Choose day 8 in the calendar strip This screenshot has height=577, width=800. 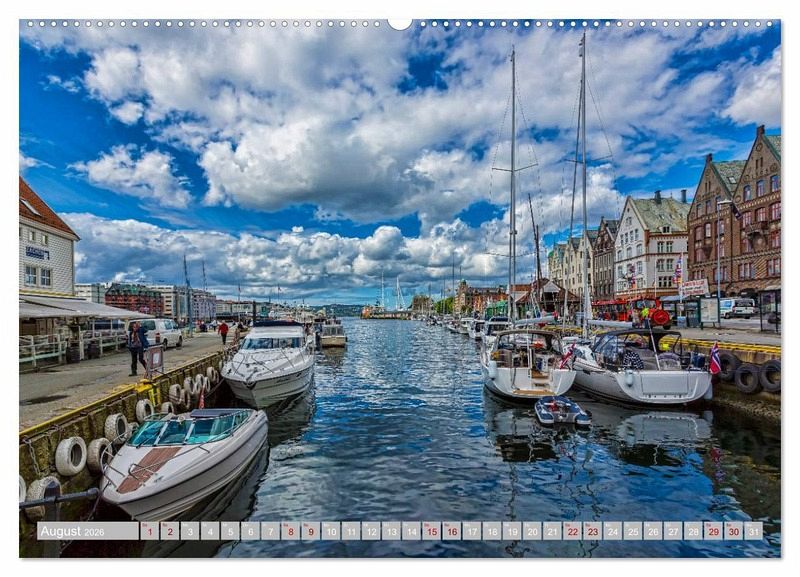coord(290,531)
